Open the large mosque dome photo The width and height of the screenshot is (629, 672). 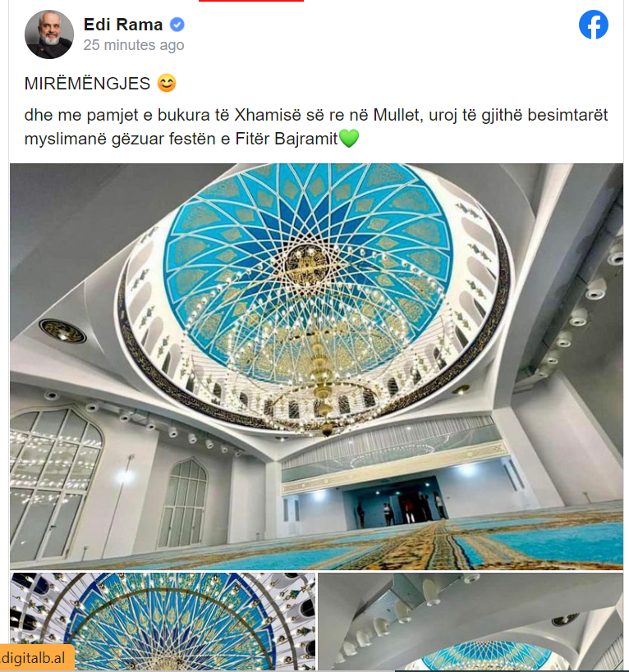(x=316, y=367)
